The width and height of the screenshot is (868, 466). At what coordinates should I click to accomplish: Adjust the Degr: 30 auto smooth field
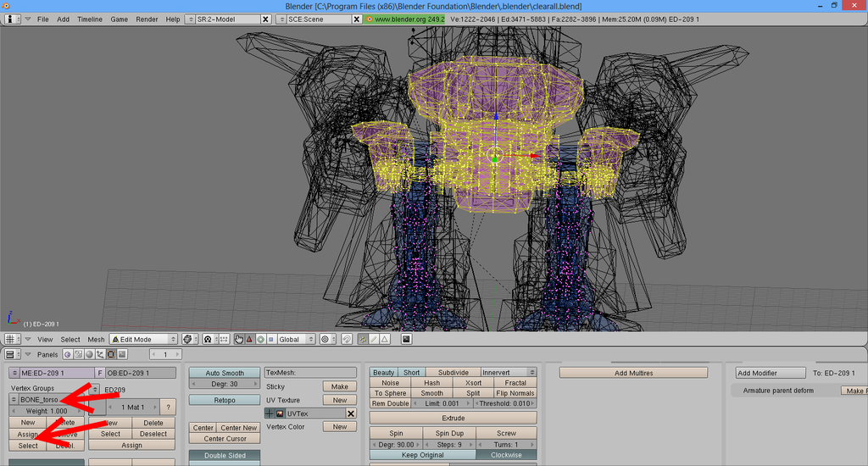[224, 384]
